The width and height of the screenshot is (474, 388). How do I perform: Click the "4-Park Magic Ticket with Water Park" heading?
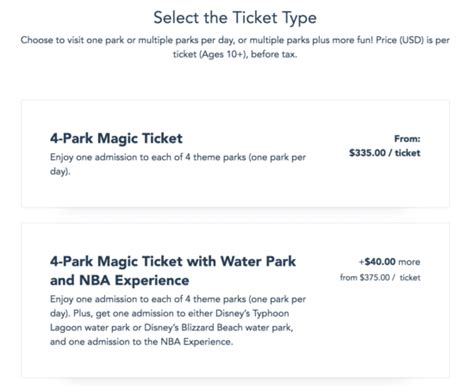pos(173,261)
